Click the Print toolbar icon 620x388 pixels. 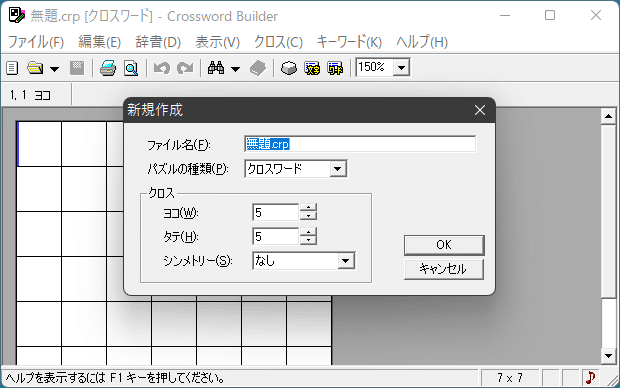[108, 68]
